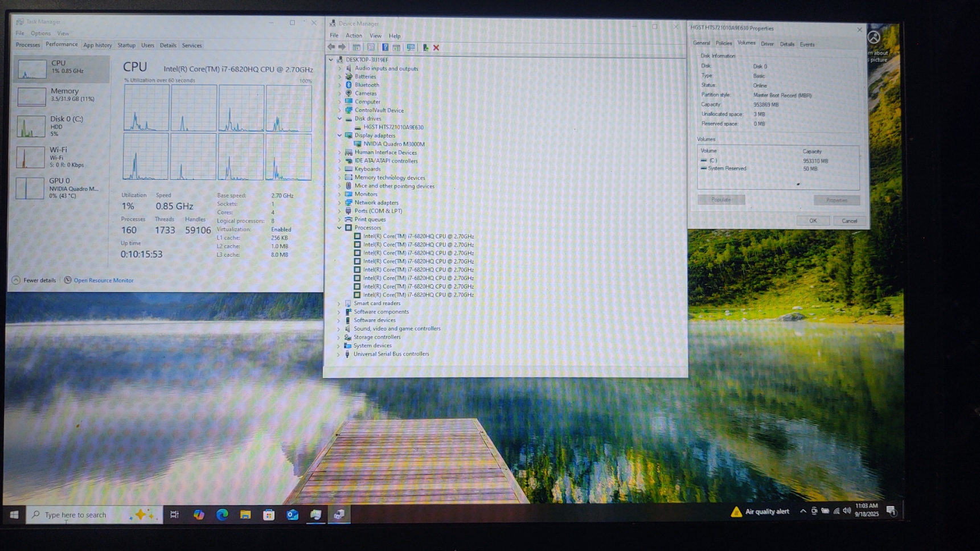980x551 pixels.
Task: Collapse the Processors node
Action: pyautogui.click(x=340, y=228)
